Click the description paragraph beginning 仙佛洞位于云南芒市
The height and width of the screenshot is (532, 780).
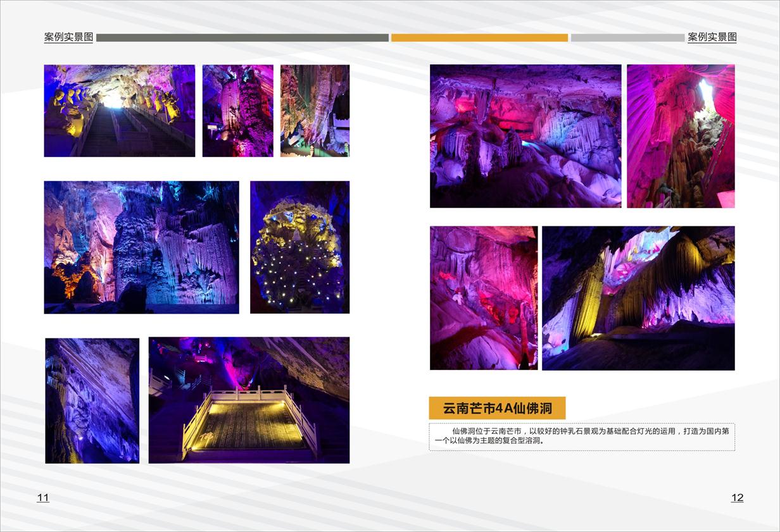click(582, 436)
